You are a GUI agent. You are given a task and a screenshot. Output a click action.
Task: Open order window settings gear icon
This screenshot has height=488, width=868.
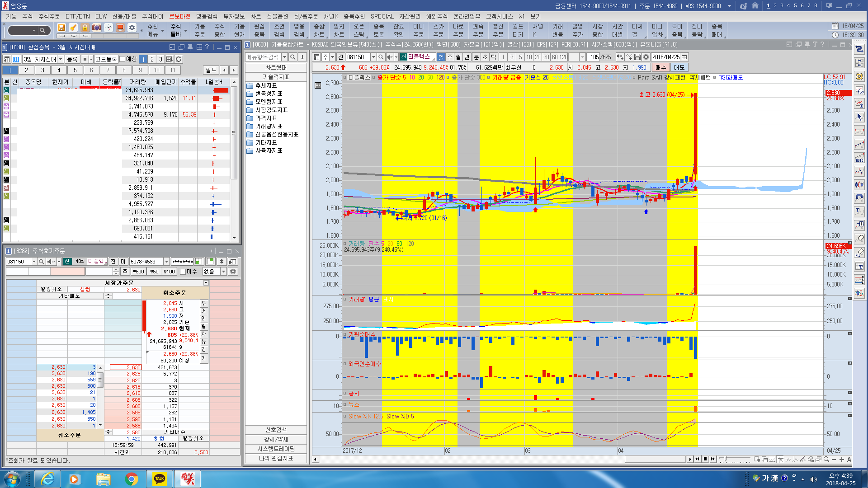click(x=233, y=271)
